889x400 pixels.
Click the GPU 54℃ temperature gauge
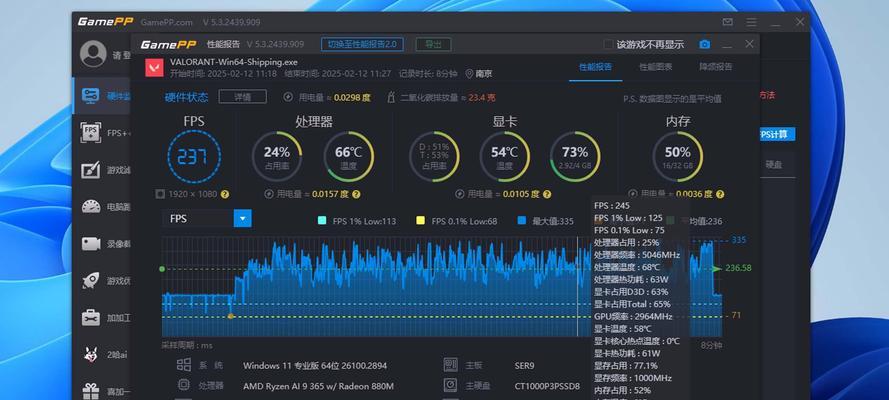505,156
